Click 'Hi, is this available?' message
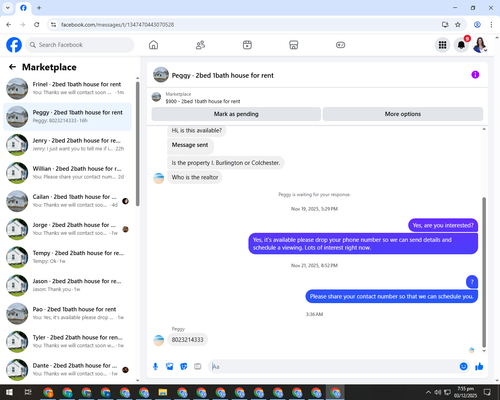Screen dimensions: 500x400 (x=196, y=131)
